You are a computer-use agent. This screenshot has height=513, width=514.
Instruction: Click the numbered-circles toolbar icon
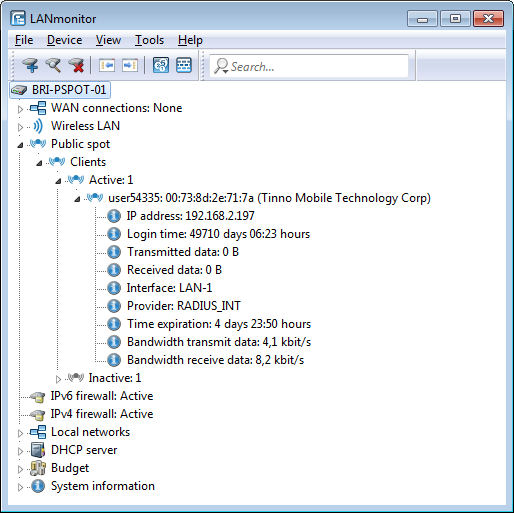point(161,65)
